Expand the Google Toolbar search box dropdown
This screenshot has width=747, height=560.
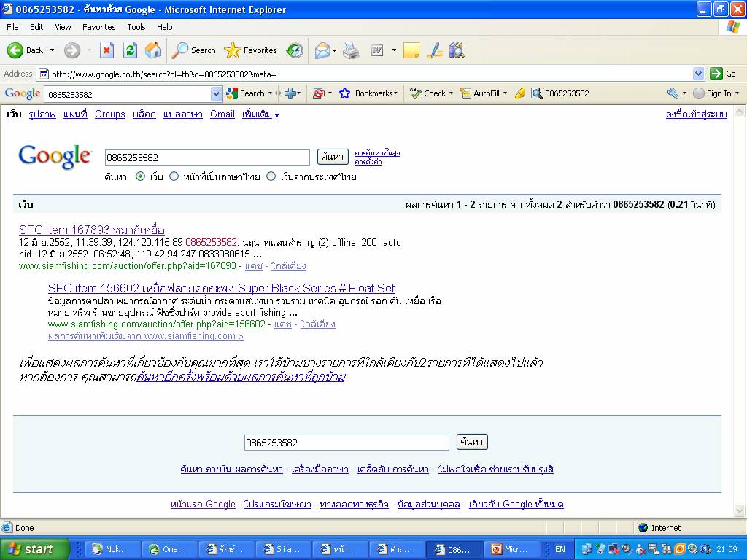click(x=216, y=94)
